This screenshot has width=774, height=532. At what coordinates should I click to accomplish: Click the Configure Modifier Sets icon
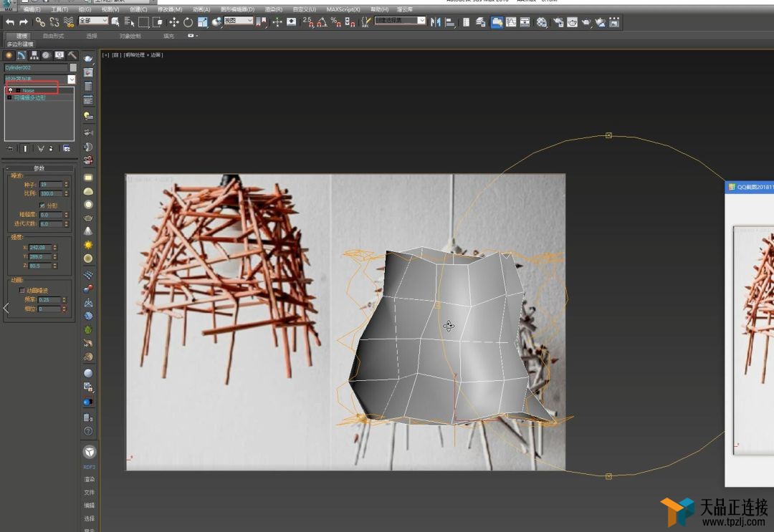click(67, 148)
